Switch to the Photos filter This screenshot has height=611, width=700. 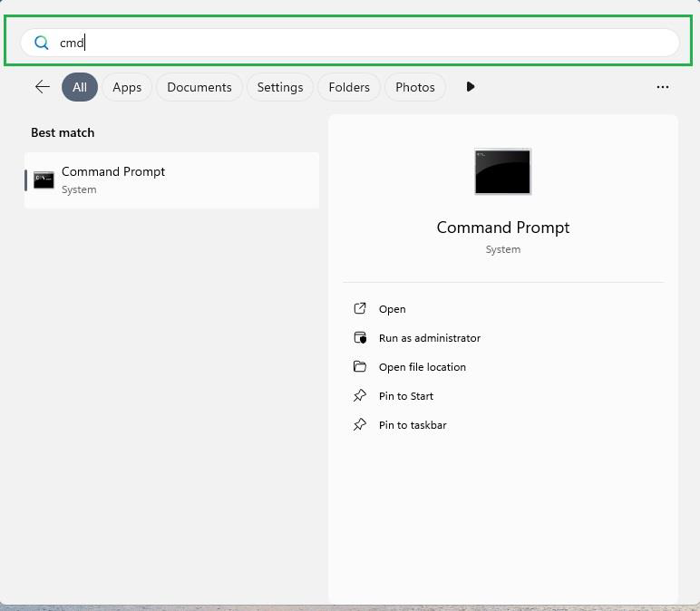tap(415, 87)
